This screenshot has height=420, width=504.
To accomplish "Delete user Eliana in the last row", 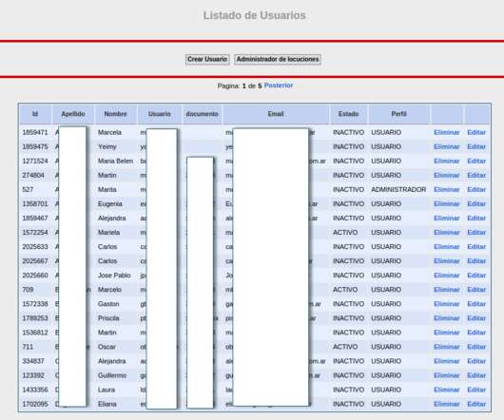I will tap(446, 404).
